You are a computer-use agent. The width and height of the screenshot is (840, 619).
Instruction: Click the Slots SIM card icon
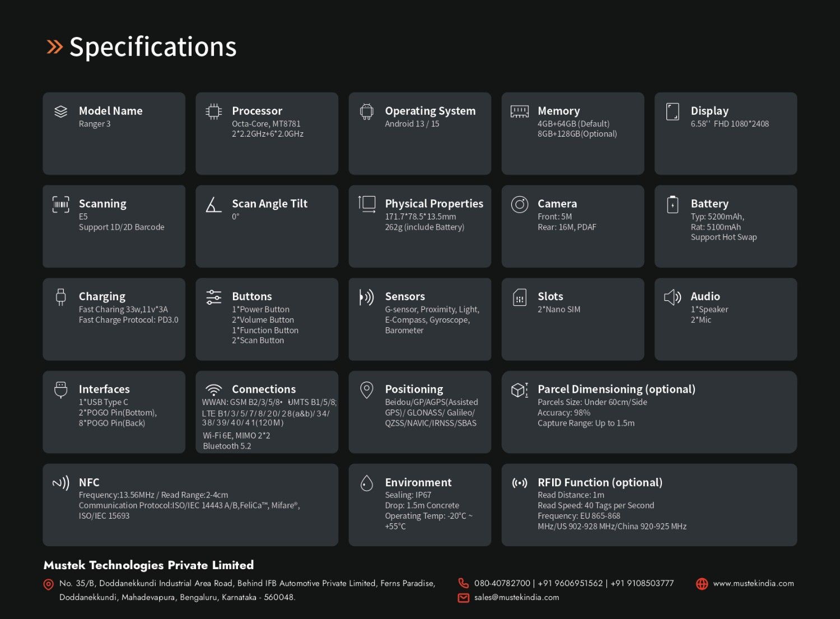(520, 297)
